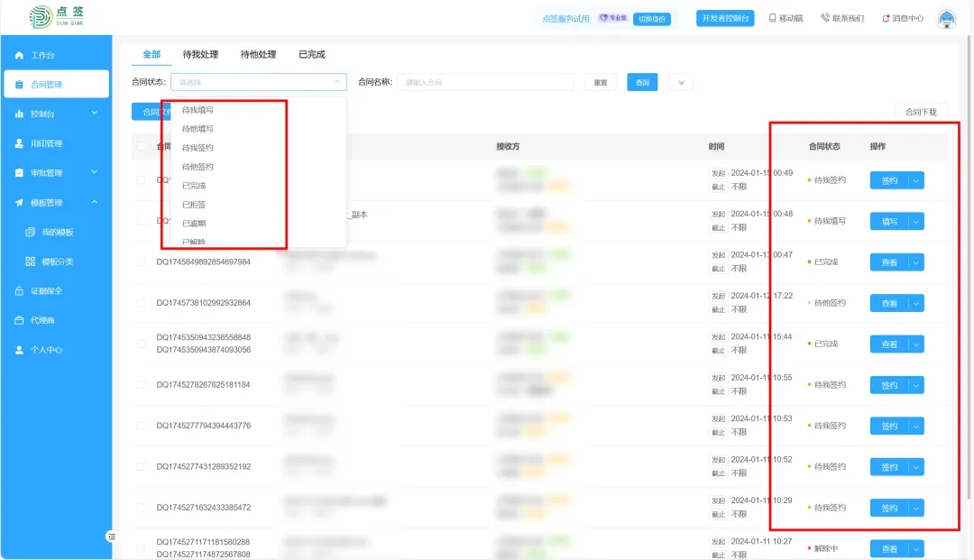
Task: Tick checkbox for row DQ1745277431289352192
Action: pyautogui.click(x=141, y=467)
